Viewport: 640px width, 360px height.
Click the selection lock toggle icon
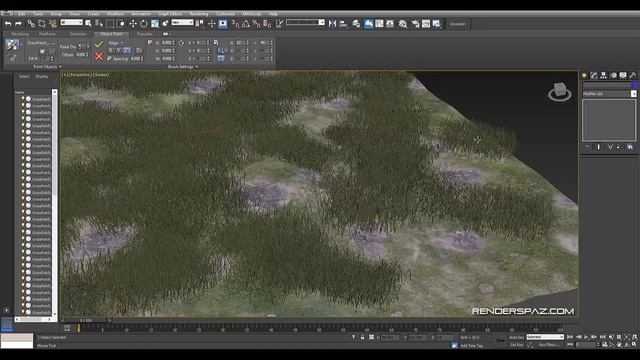362,337
